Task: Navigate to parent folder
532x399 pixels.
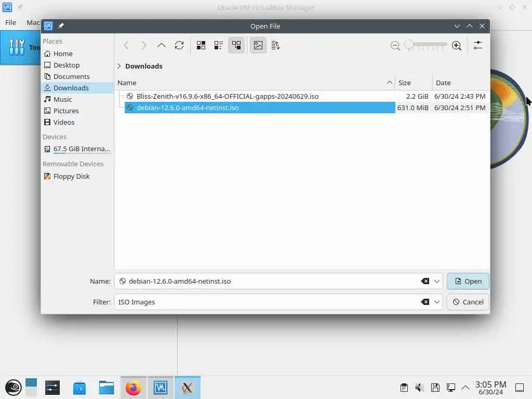Action: pos(162,46)
